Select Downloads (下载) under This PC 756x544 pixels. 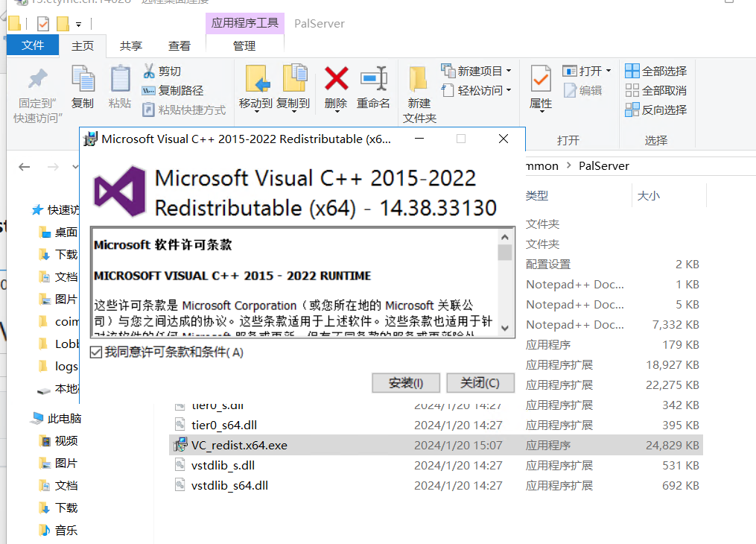tap(59, 507)
